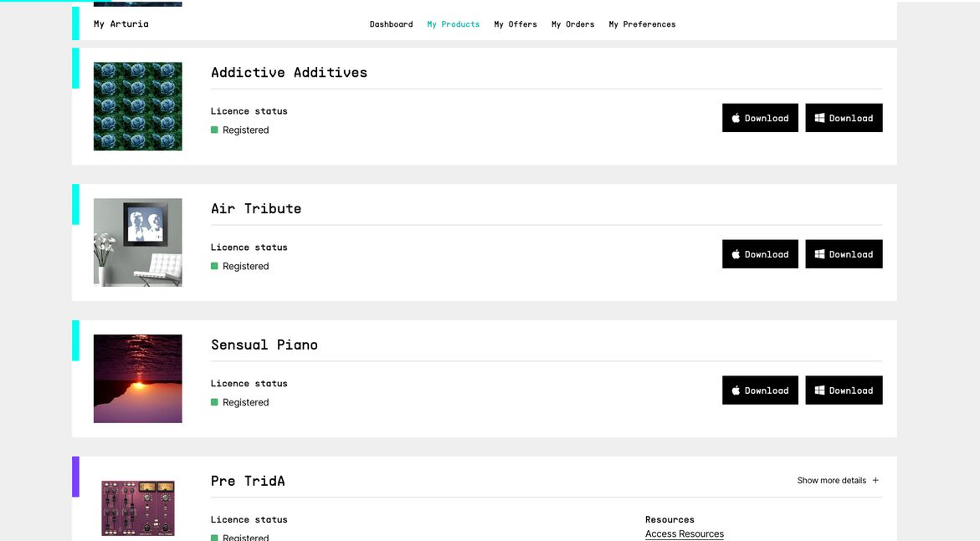
Task: Open My Orders page
Action: tap(572, 24)
